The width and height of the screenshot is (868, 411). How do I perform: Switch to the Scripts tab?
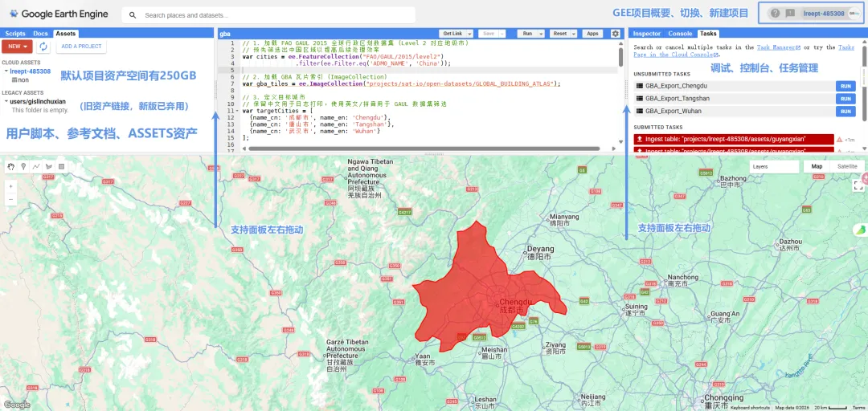point(15,34)
